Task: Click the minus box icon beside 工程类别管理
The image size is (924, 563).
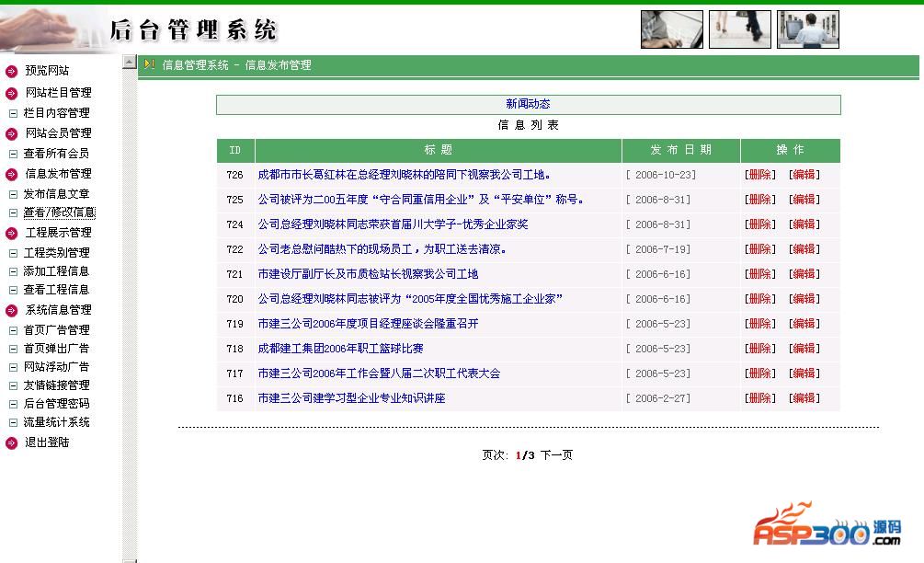Action: click(13, 254)
